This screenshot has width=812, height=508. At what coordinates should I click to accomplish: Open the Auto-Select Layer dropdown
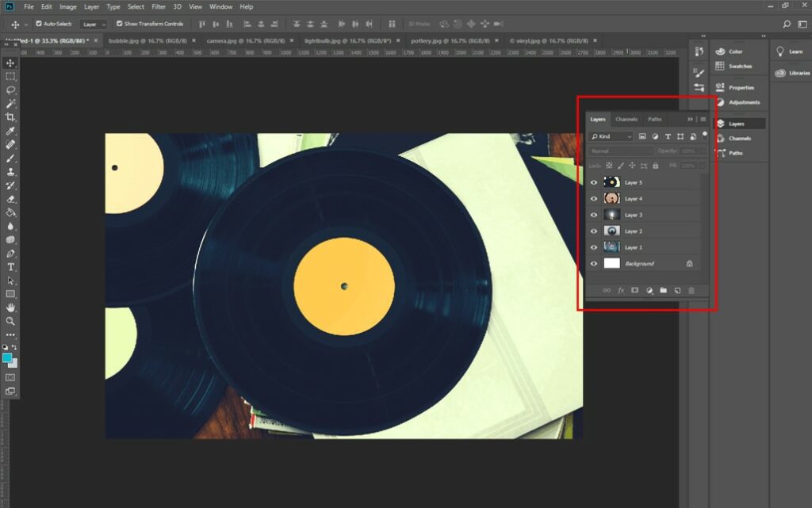[94, 24]
